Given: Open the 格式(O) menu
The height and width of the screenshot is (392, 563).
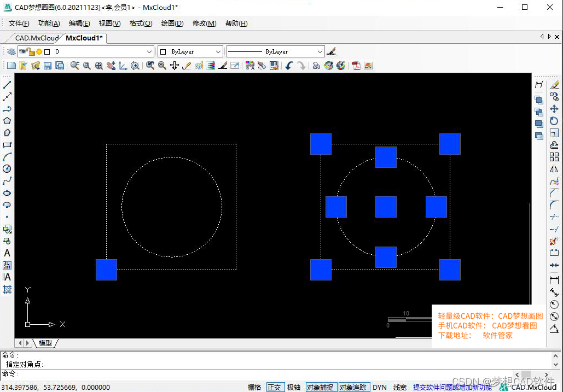Looking at the screenshot, I should click(141, 24).
